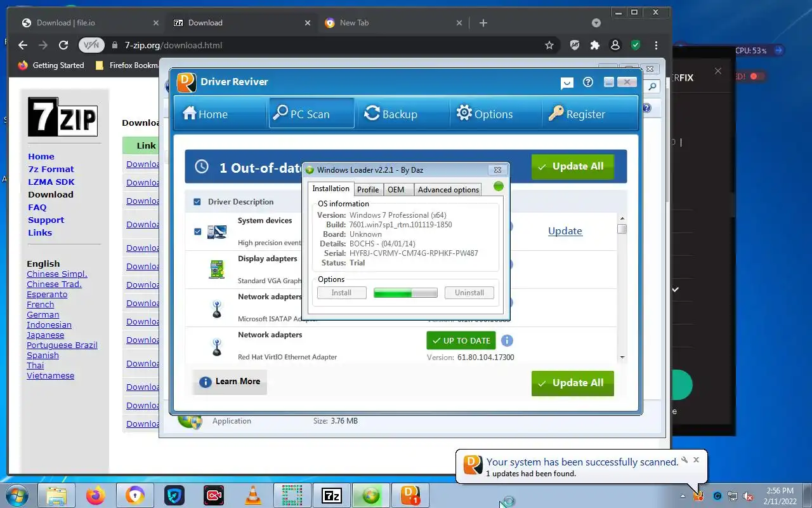The width and height of the screenshot is (812, 508).
Task: Click the 7-Zip logo on the webpage
Action: [x=62, y=117]
